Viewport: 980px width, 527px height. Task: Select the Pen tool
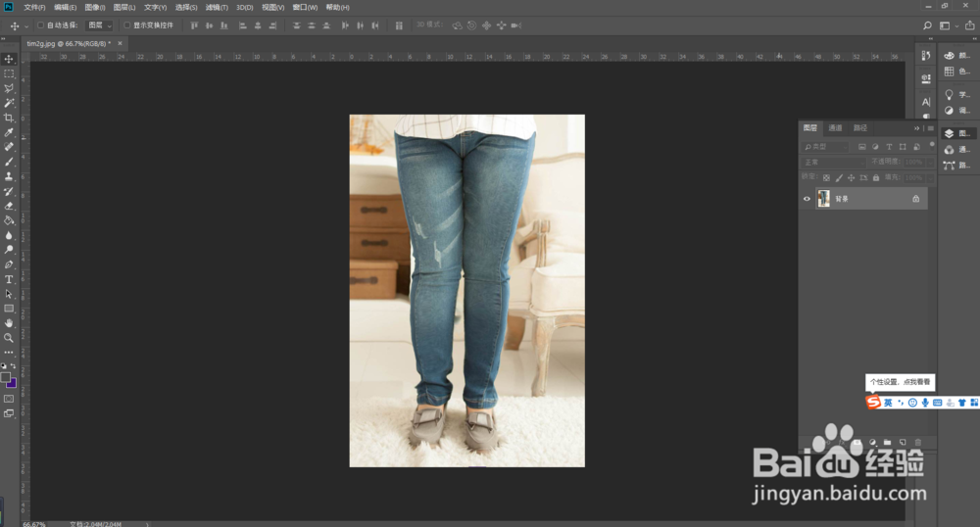(9, 264)
